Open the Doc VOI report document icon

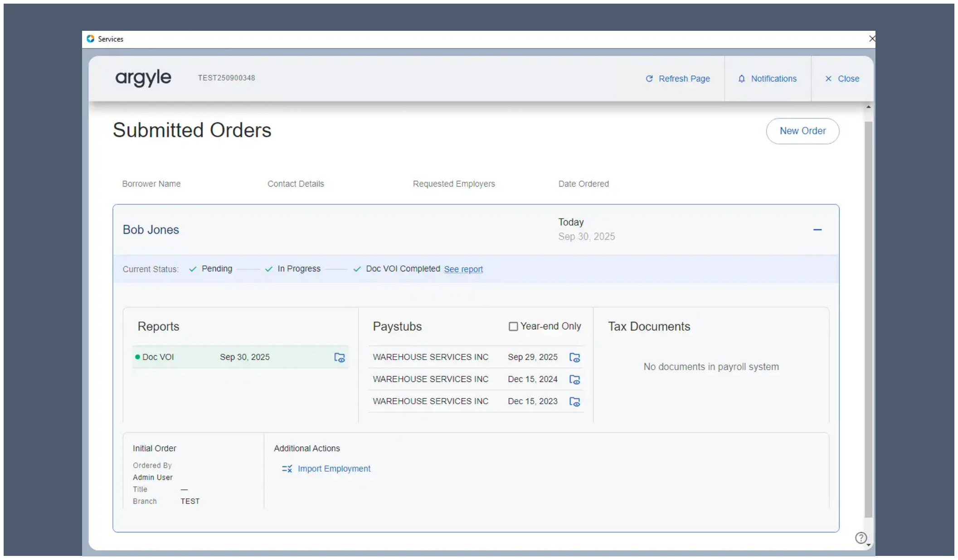339,357
